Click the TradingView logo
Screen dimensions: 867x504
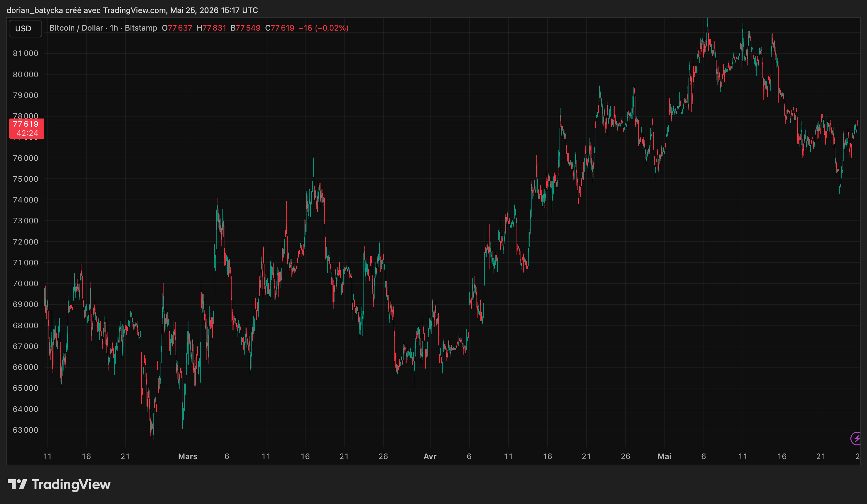(x=59, y=484)
